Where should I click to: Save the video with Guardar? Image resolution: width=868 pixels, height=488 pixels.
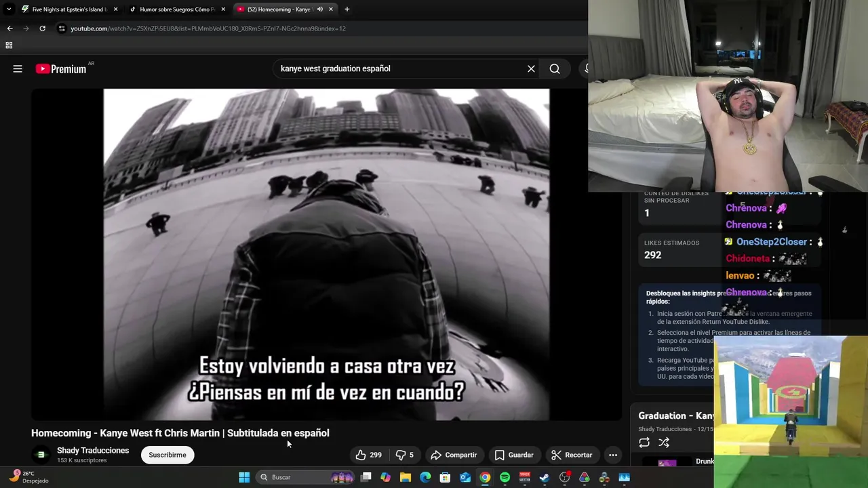click(514, 455)
